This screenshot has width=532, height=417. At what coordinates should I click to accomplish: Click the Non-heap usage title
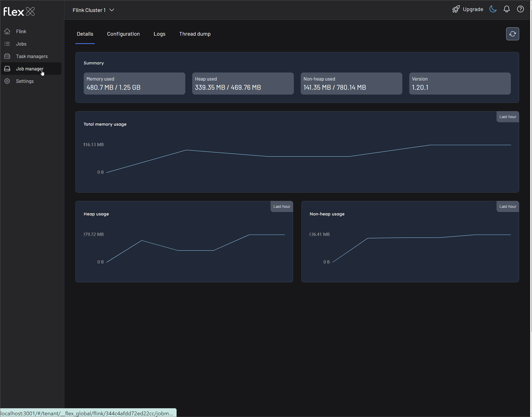pyautogui.click(x=327, y=214)
